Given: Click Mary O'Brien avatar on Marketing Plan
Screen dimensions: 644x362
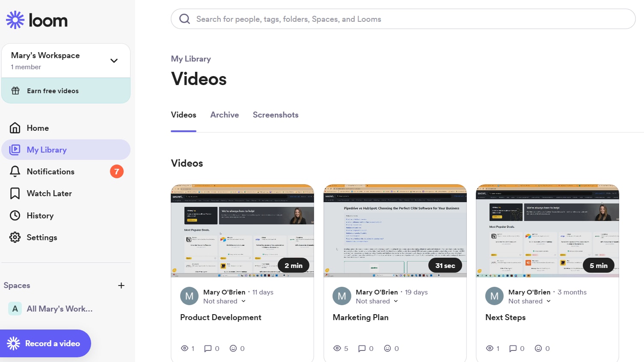Looking at the screenshot, I should pos(342,296).
